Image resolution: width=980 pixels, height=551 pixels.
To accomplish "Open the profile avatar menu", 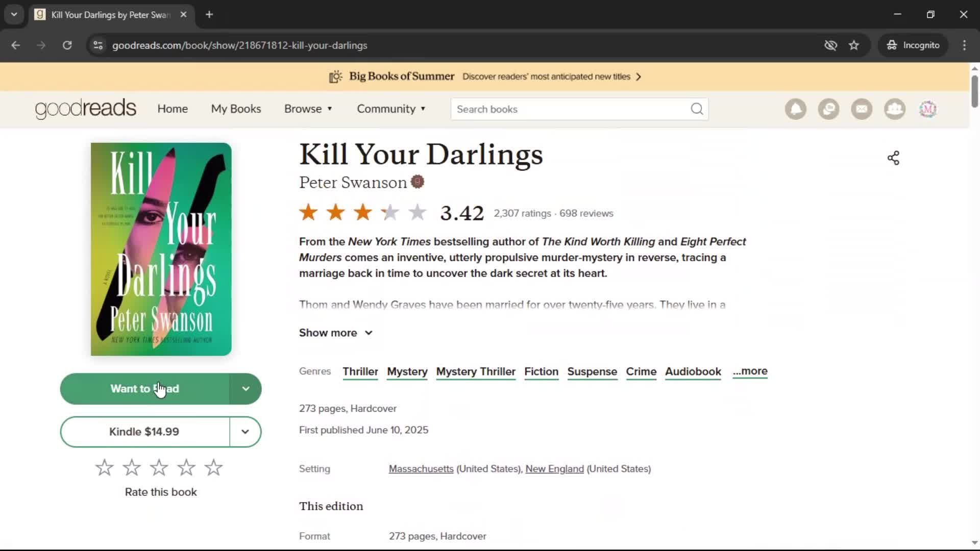I will (x=928, y=109).
